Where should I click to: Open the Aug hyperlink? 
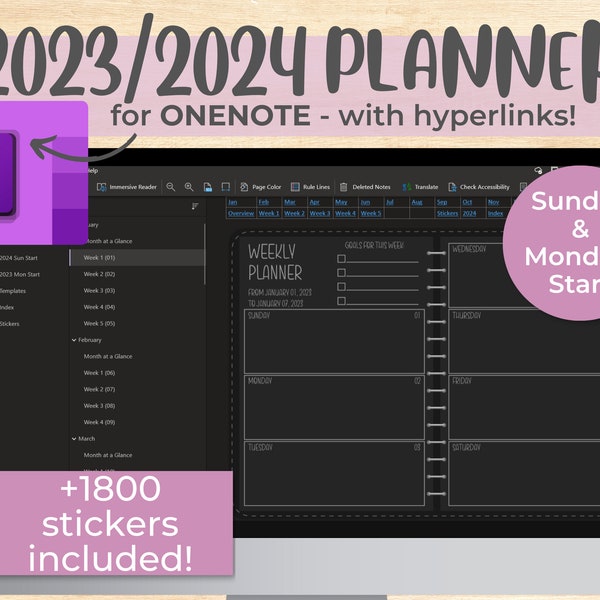(x=417, y=202)
